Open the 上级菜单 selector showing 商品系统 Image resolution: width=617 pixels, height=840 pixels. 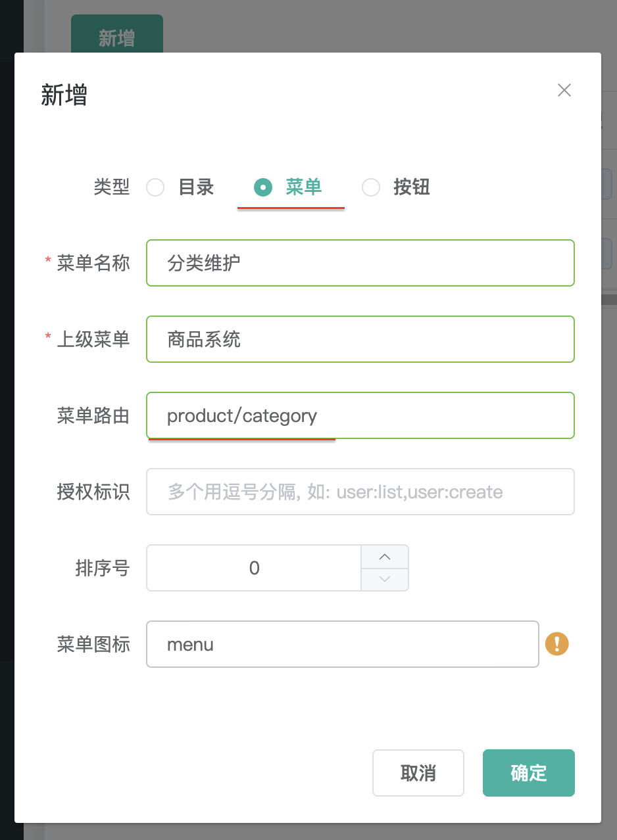click(360, 339)
